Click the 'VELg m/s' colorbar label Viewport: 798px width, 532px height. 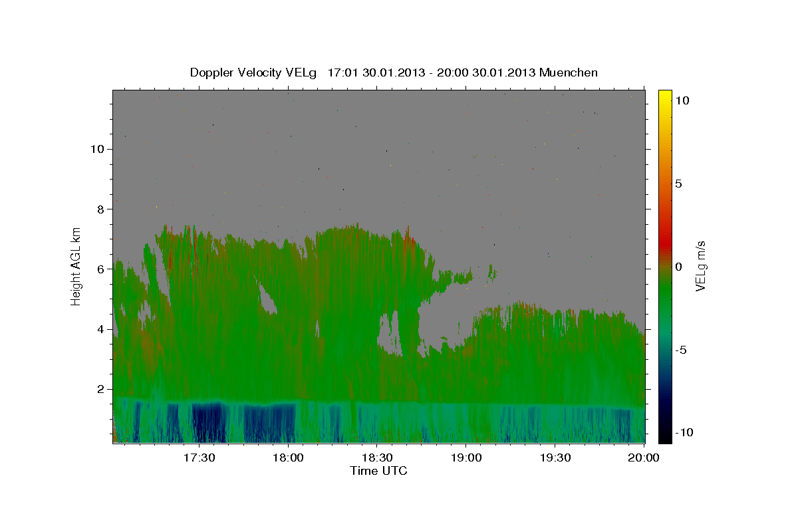pyautogui.click(x=701, y=266)
